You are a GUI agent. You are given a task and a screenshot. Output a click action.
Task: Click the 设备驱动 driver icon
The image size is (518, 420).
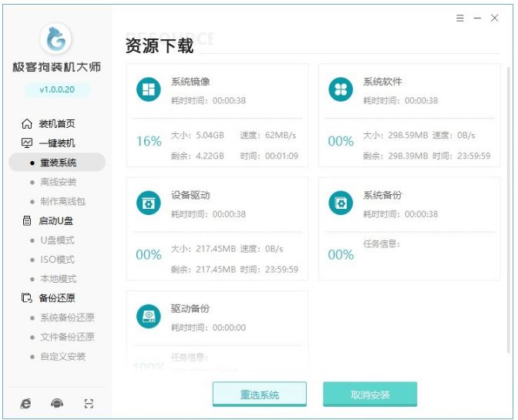148,203
